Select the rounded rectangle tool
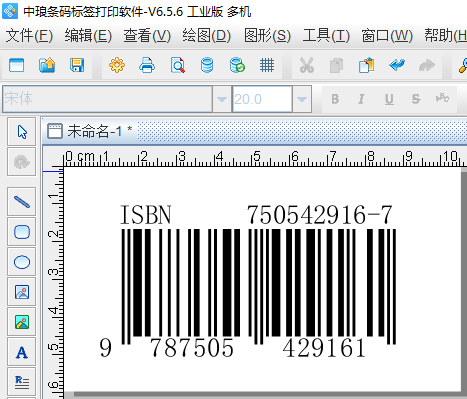The image size is (467, 399). tap(22, 232)
